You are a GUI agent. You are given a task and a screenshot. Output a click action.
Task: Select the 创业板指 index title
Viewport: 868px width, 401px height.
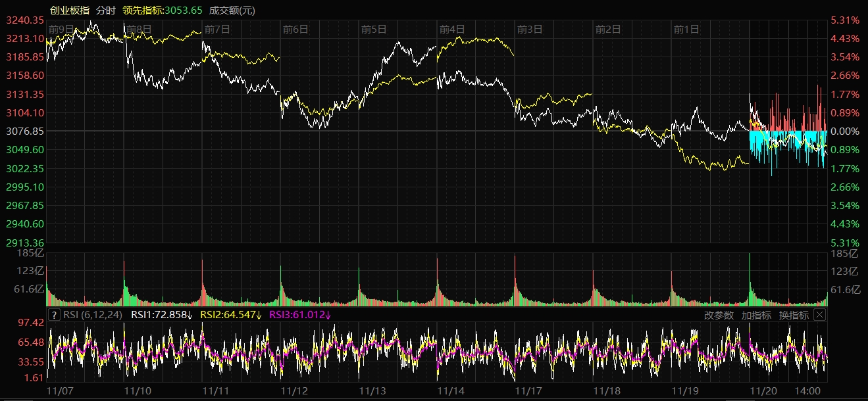coord(70,10)
